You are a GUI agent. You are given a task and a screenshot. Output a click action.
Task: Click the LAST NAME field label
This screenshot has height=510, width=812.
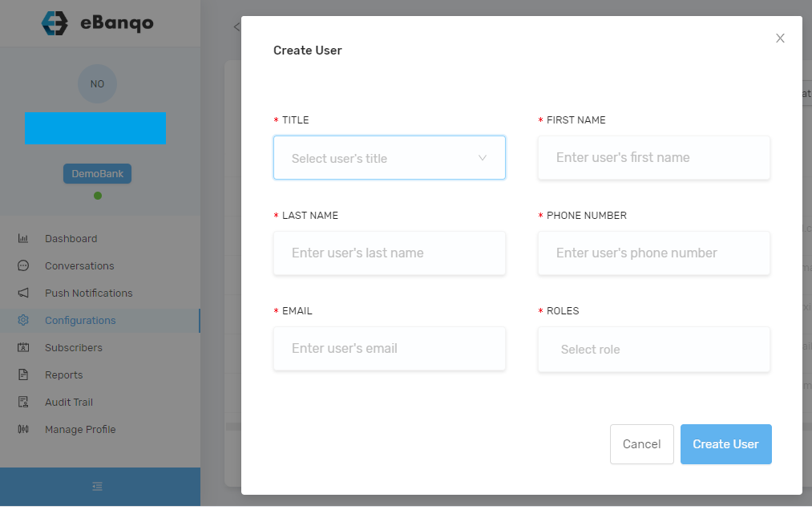tap(309, 216)
